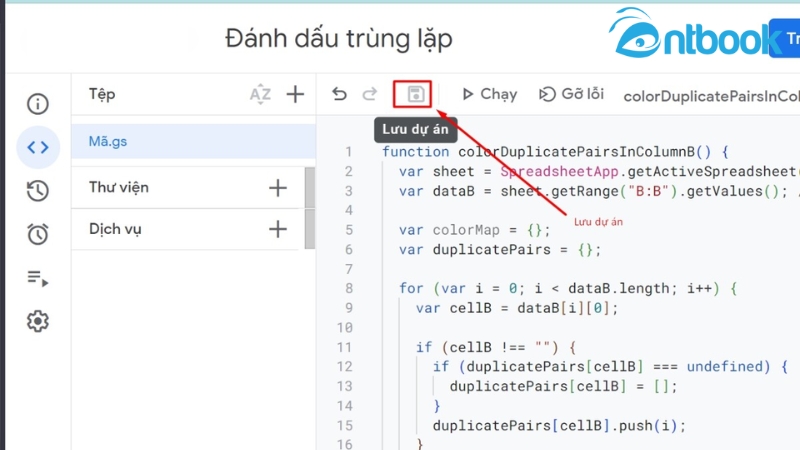The height and width of the screenshot is (450, 800).
Task: Open Triggers alarm clock icon
Action: click(x=38, y=234)
